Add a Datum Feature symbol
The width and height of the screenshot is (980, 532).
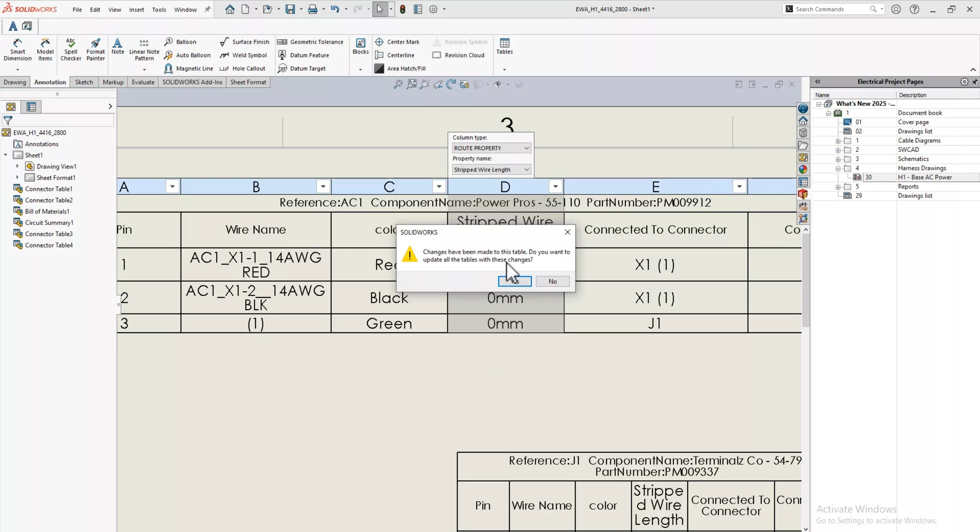click(x=303, y=55)
